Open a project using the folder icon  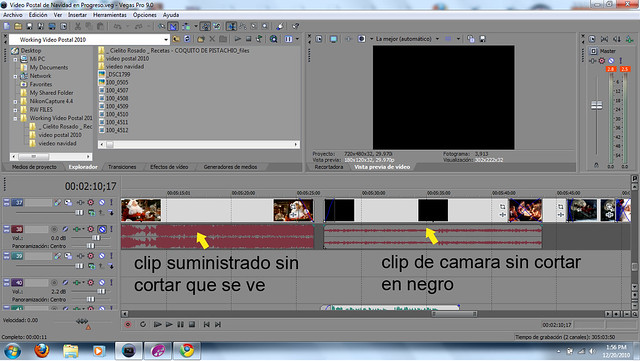click(18, 26)
